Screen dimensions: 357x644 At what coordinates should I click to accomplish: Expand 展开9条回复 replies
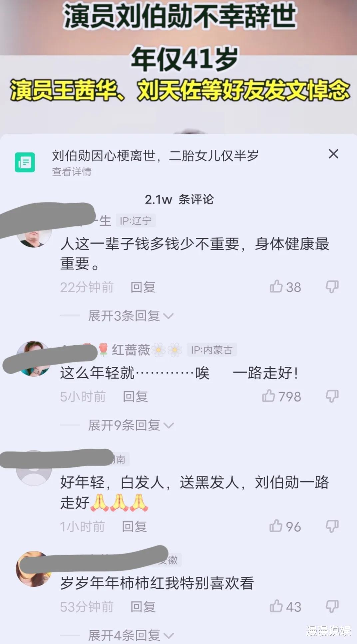tap(131, 425)
